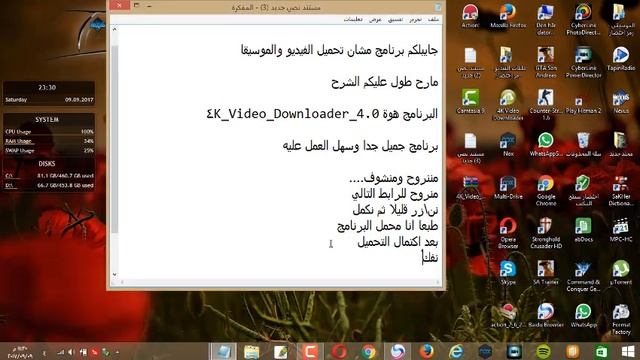Open the Action! desktop shortcut

coord(470,16)
